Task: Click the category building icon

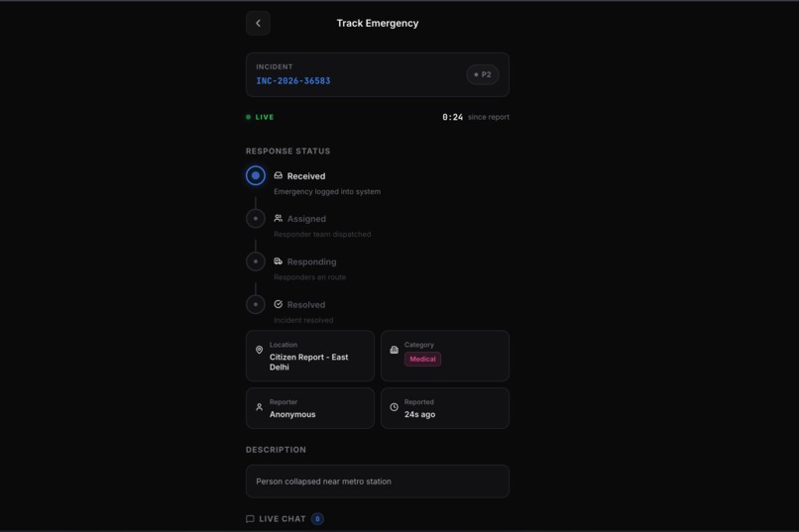Action: 394,350
